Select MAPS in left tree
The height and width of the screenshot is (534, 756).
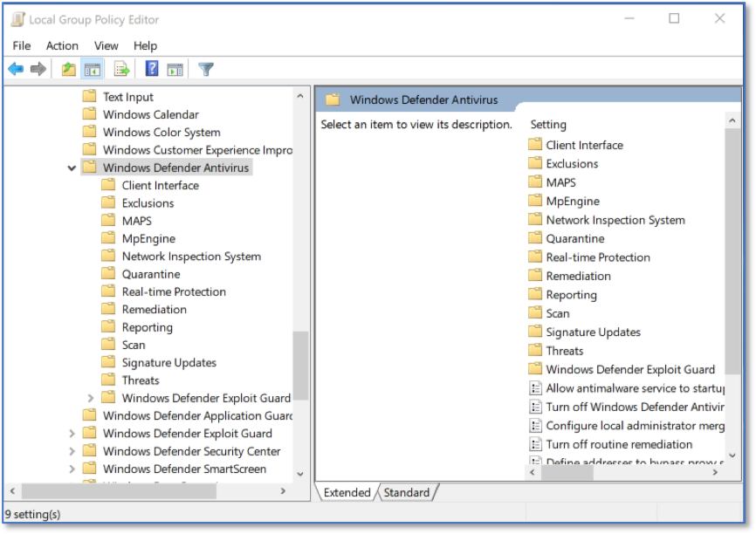pyautogui.click(x=136, y=222)
